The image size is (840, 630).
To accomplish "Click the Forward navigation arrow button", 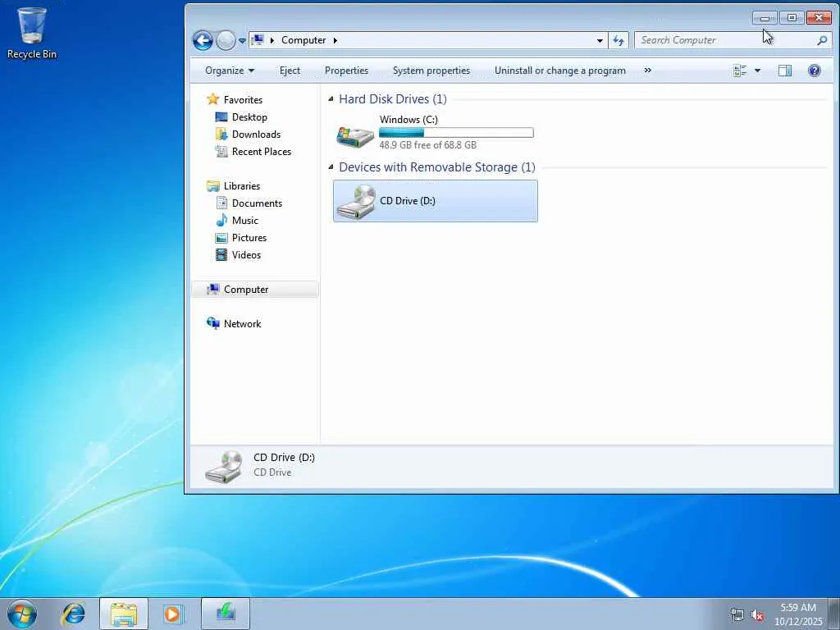I will pyautogui.click(x=226, y=40).
